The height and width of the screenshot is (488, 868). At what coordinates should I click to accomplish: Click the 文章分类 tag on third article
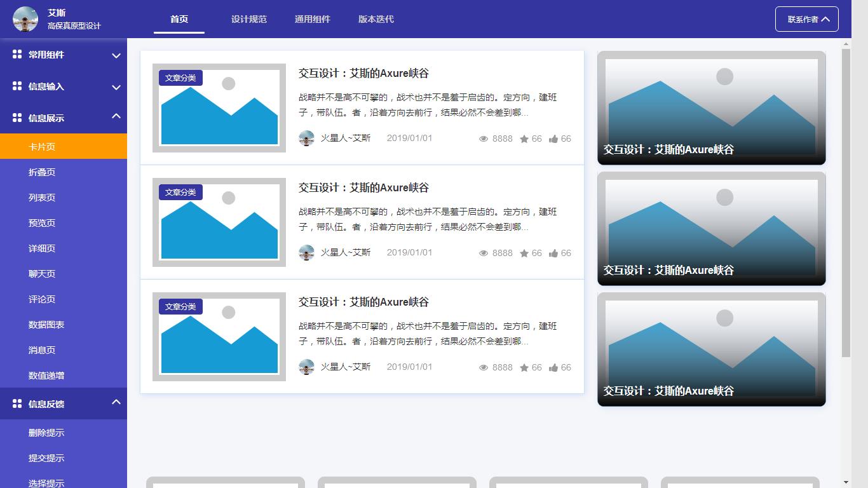pyautogui.click(x=180, y=306)
